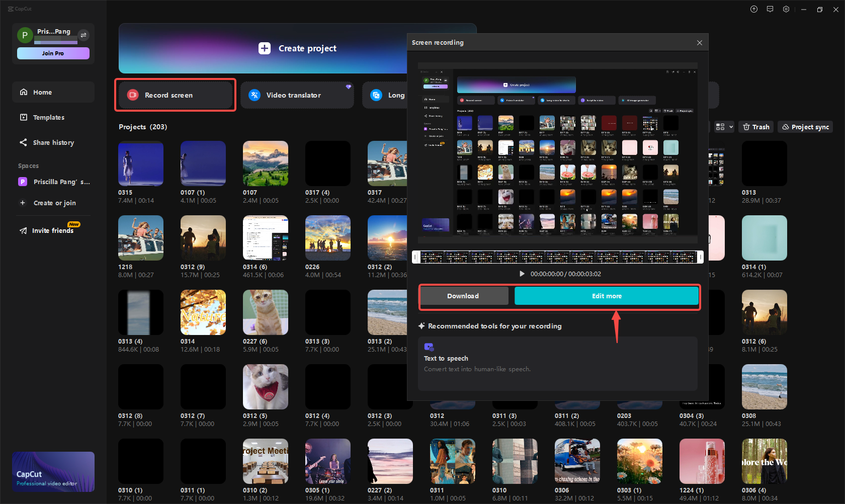This screenshot has width=845, height=504.
Task: Click the Long video tool icon
Action: (376, 95)
